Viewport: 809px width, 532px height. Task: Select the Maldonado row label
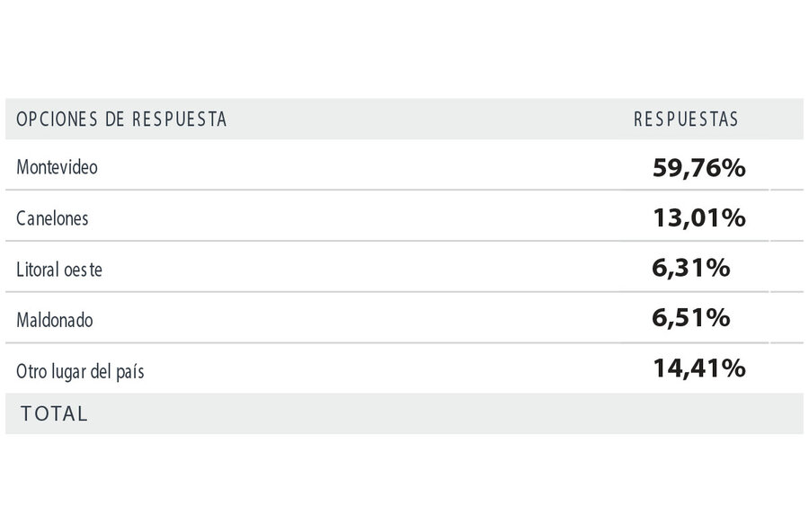click(55, 320)
